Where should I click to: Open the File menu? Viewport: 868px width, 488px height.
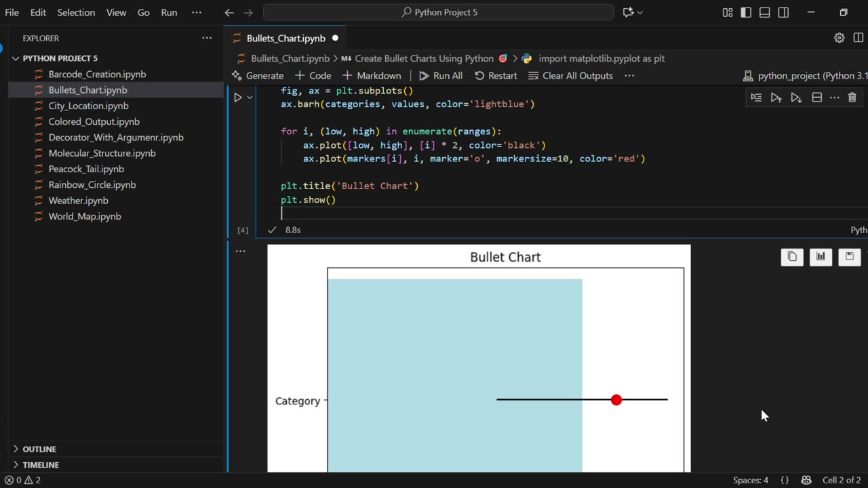pos(12,12)
